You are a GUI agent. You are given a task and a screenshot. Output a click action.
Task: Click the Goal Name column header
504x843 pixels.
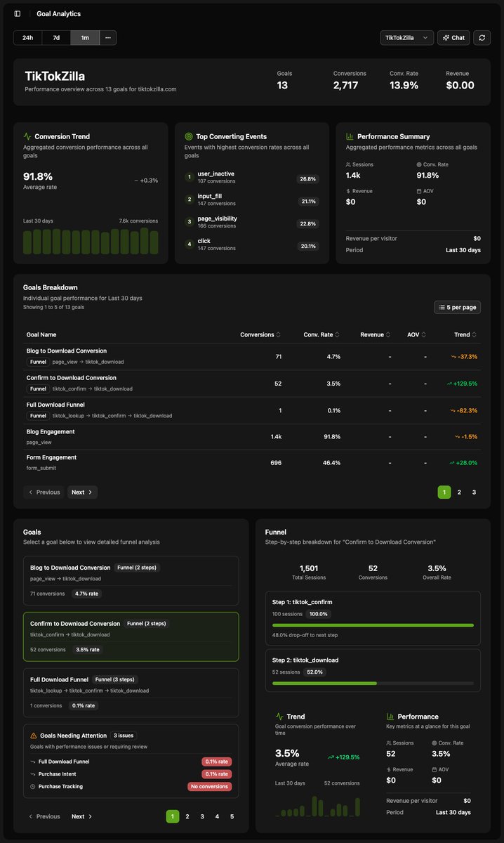click(x=41, y=335)
